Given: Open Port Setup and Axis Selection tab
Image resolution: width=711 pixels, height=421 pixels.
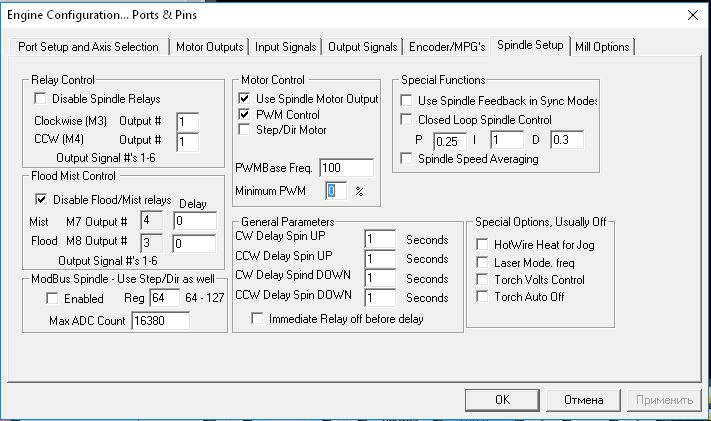Looking at the screenshot, I should (88, 47).
